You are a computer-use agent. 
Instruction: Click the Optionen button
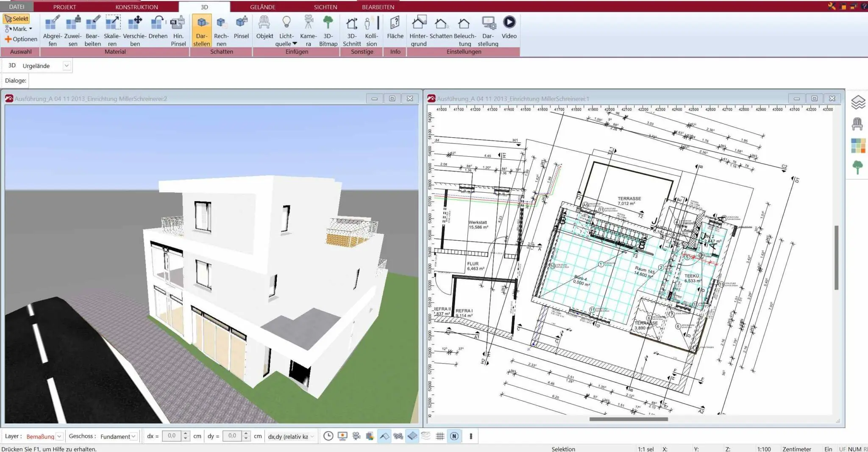tap(21, 39)
